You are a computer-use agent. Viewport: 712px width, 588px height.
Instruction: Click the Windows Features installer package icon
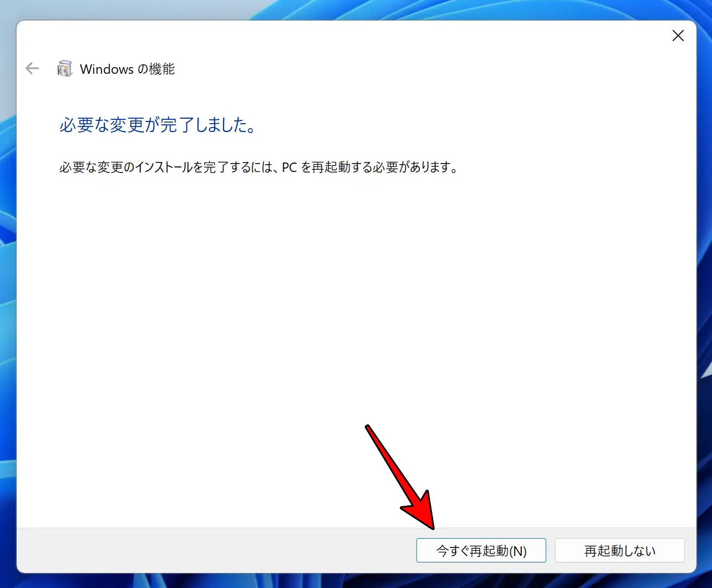point(65,68)
